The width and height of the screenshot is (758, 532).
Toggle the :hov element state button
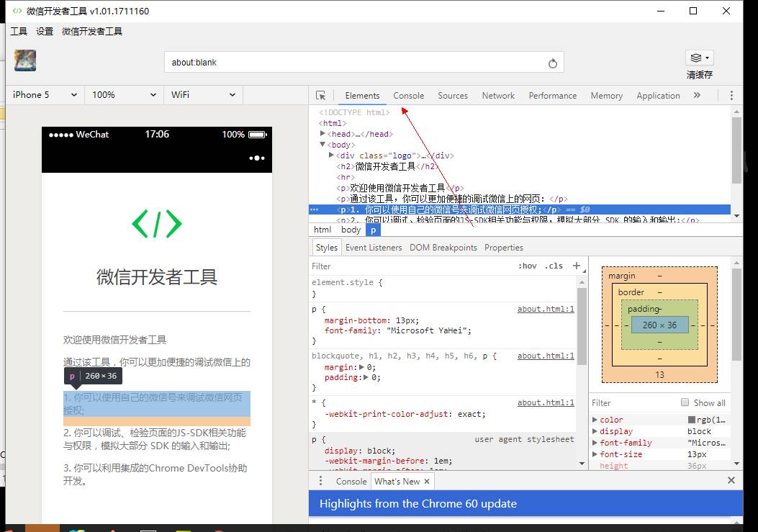(x=527, y=266)
